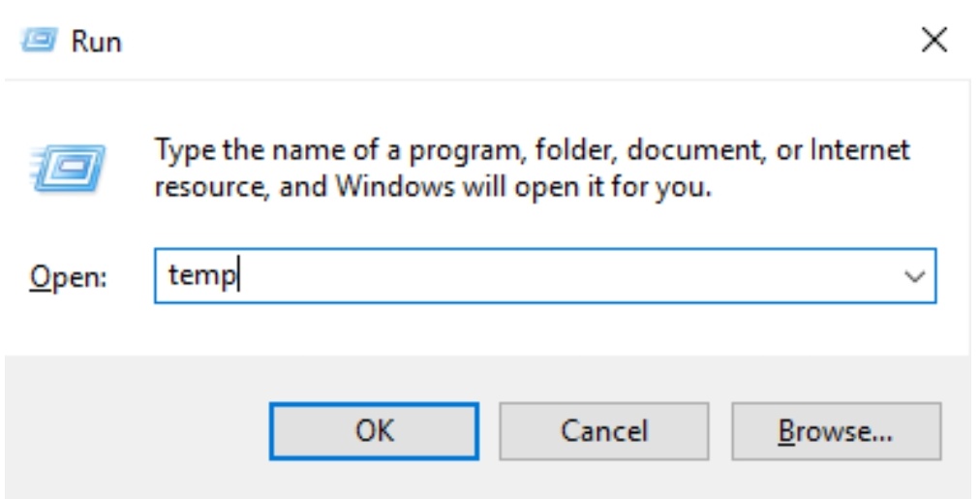Screen dimensions: 980x499
Task: Click gray footer area left of OK
Action: [138, 431]
